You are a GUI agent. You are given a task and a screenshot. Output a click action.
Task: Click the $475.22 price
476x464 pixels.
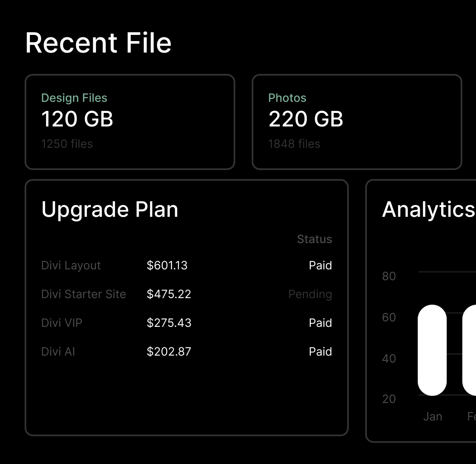(169, 294)
